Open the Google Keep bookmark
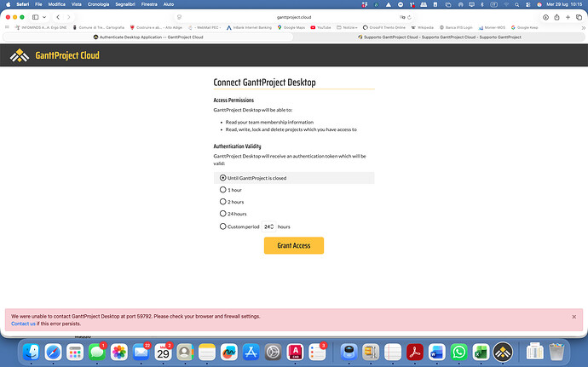The width and height of the screenshot is (588, 367). [x=524, y=28]
